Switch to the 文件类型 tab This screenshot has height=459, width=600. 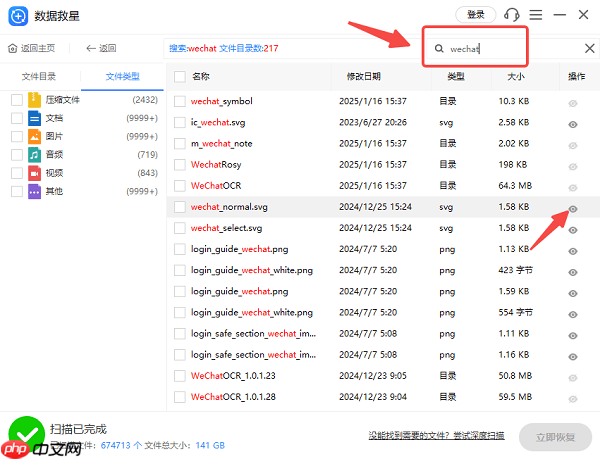[122, 76]
